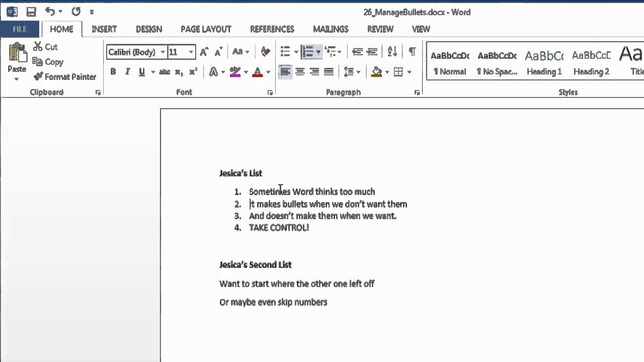The image size is (644, 362).
Task: Click the Copy button
Action: click(x=48, y=62)
